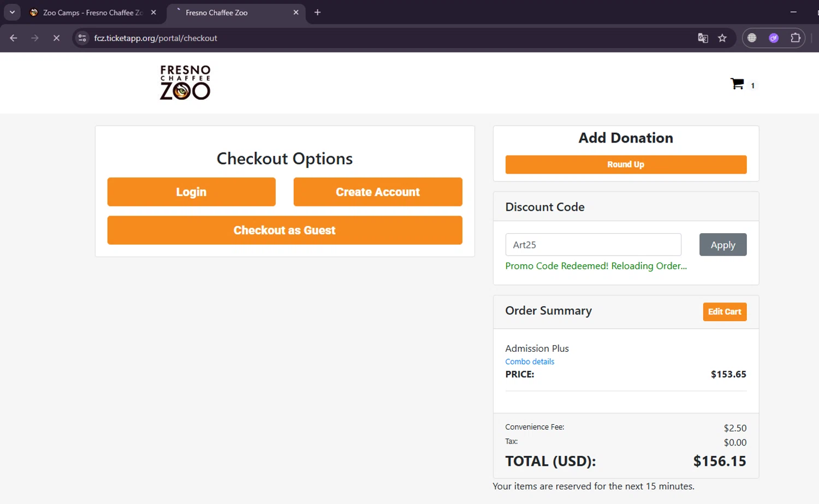Open the globe extension icon
Screen dimensions: 819x504
click(x=752, y=38)
